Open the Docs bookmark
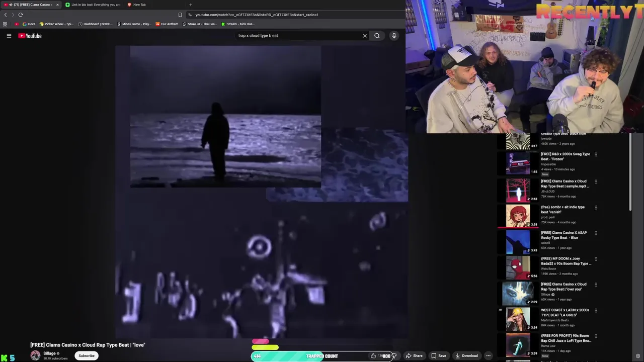The height and width of the screenshot is (362, 644). (x=29, y=24)
